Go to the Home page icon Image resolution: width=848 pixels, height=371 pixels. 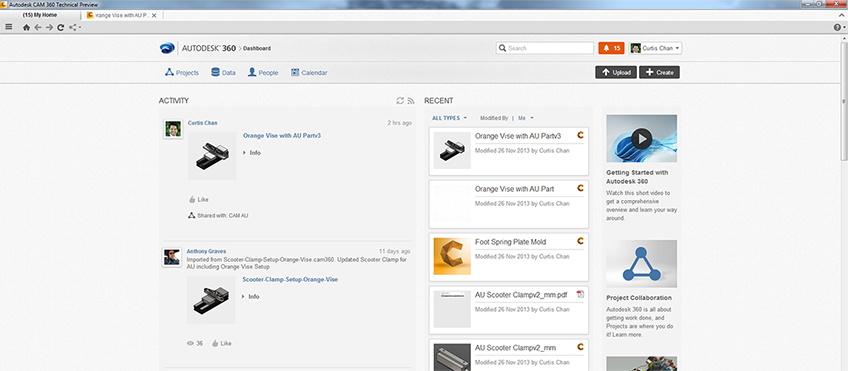pyautogui.click(x=26, y=28)
